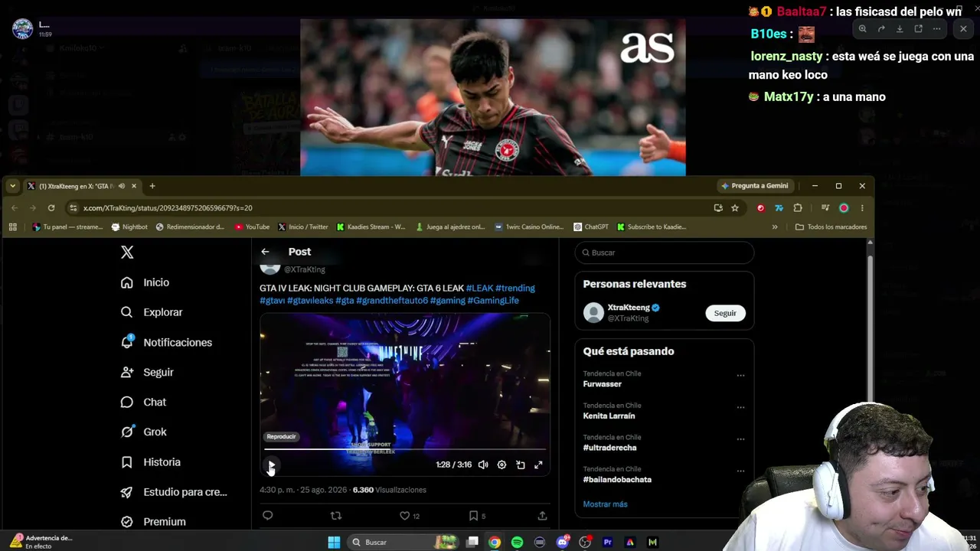This screenshot has height=551, width=980.
Task: Open the Chrome extensions puzzle menu
Action: point(798,207)
